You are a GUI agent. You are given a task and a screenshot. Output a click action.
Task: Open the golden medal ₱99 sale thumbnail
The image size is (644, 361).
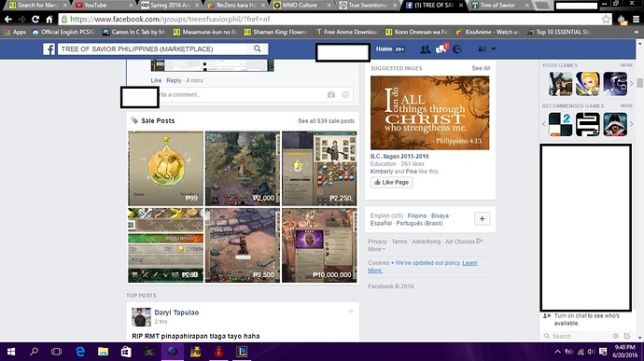point(165,169)
